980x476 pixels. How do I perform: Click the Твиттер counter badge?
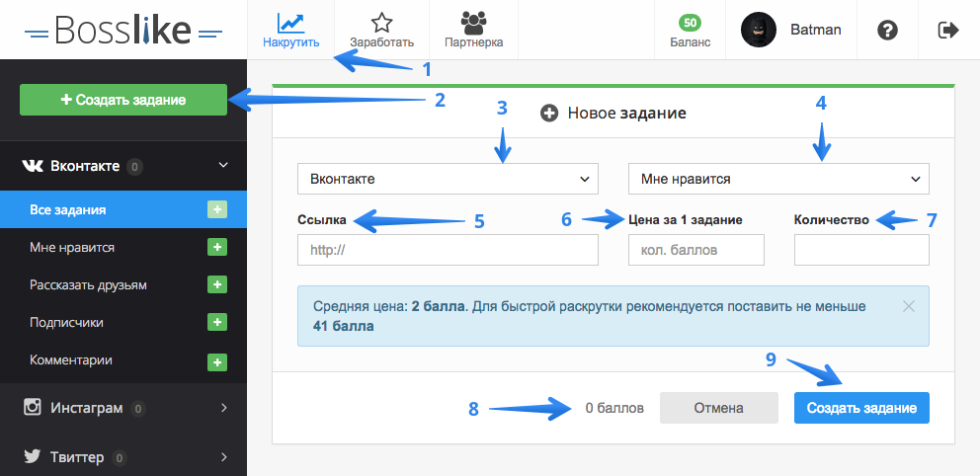120,458
